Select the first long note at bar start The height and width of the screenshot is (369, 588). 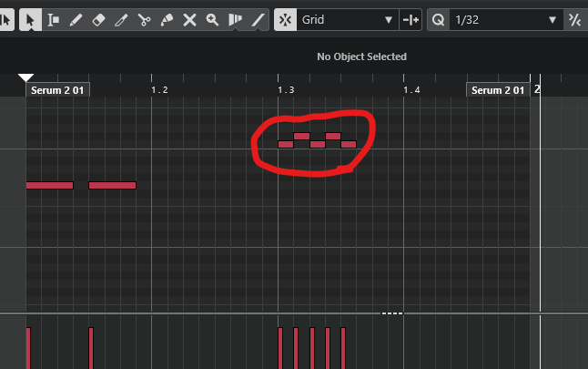[x=49, y=185]
